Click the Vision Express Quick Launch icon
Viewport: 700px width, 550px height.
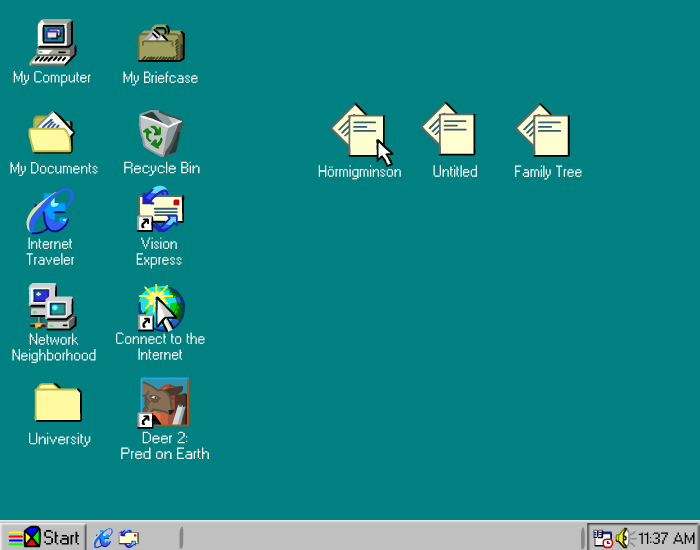[x=128, y=538]
